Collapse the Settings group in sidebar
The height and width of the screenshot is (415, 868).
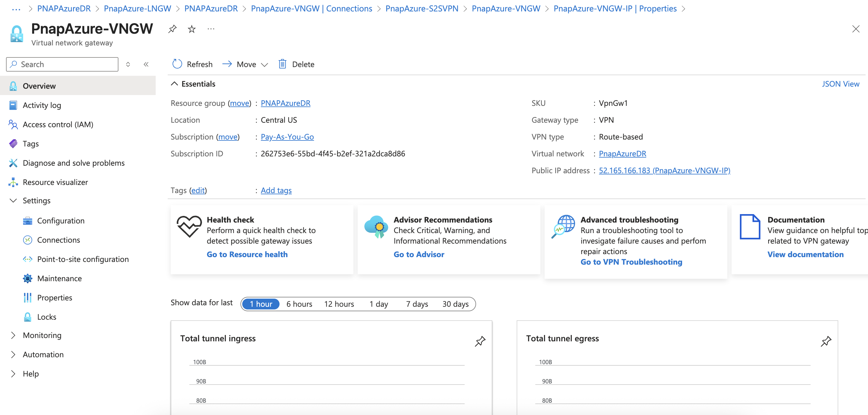click(13, 201)
